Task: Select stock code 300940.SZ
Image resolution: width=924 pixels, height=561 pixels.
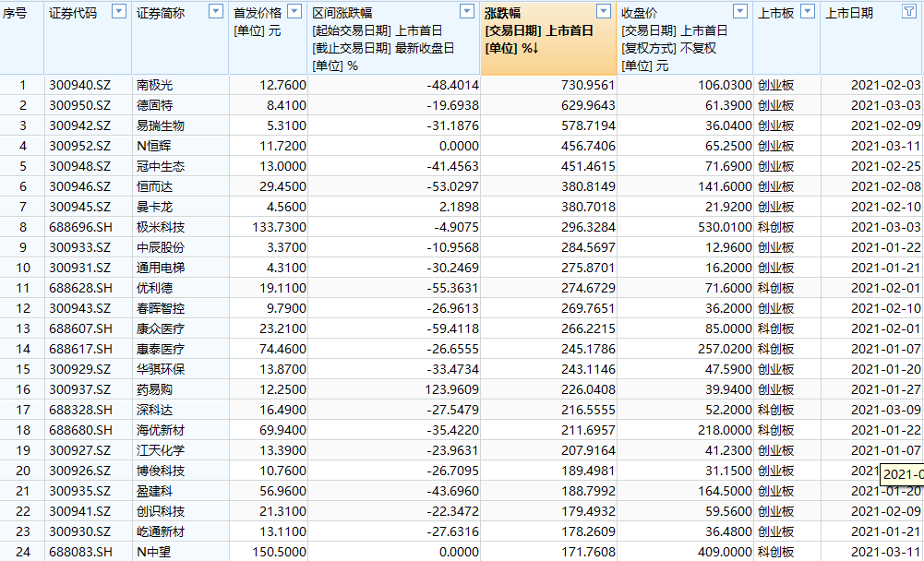Action: (x=79, y=85)
